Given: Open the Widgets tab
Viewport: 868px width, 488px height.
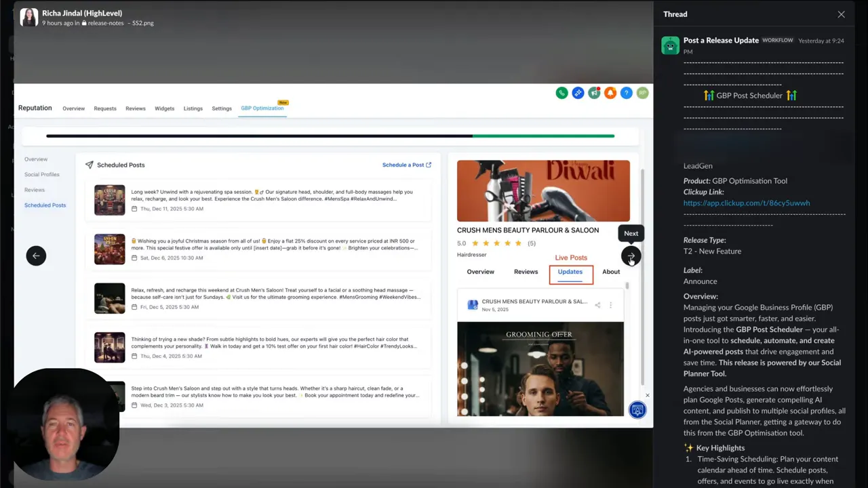Looking at the screenshot, I should [x=165, y=108].
